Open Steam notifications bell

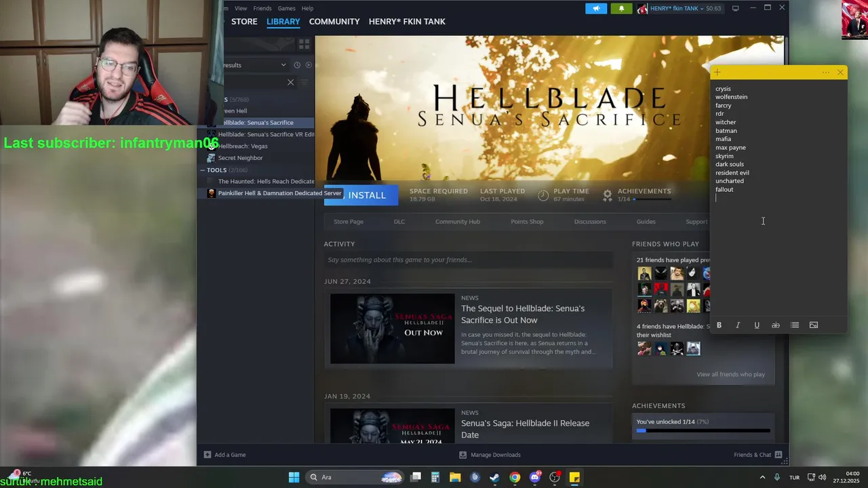point(622,8)
